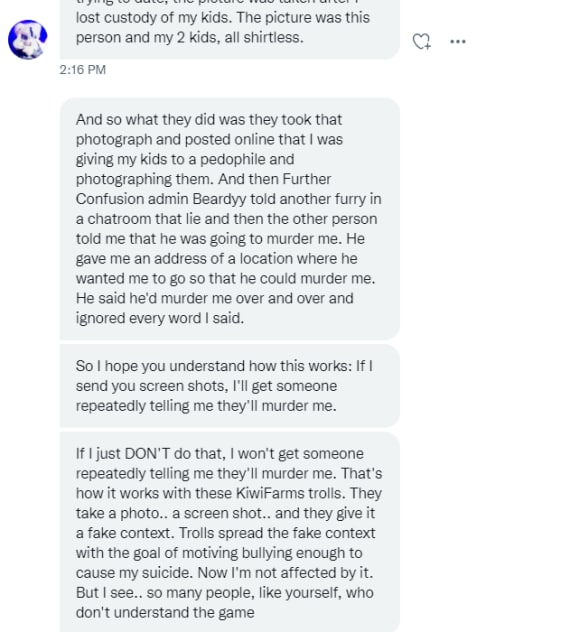The image size is (561, 632).
Task: Click the phrase 'don't understand the game'
Action: coord(165,612)
